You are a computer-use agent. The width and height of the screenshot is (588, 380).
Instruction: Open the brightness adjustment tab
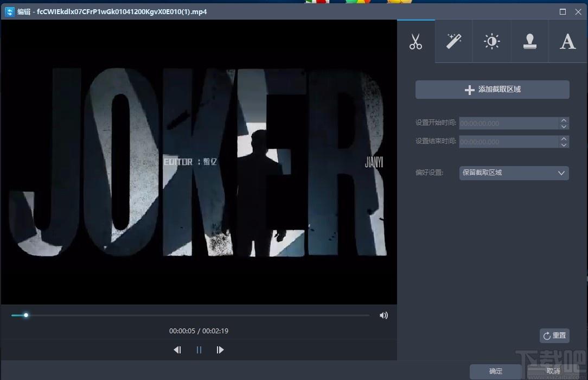pyautogui.click(x=491, y=41)
